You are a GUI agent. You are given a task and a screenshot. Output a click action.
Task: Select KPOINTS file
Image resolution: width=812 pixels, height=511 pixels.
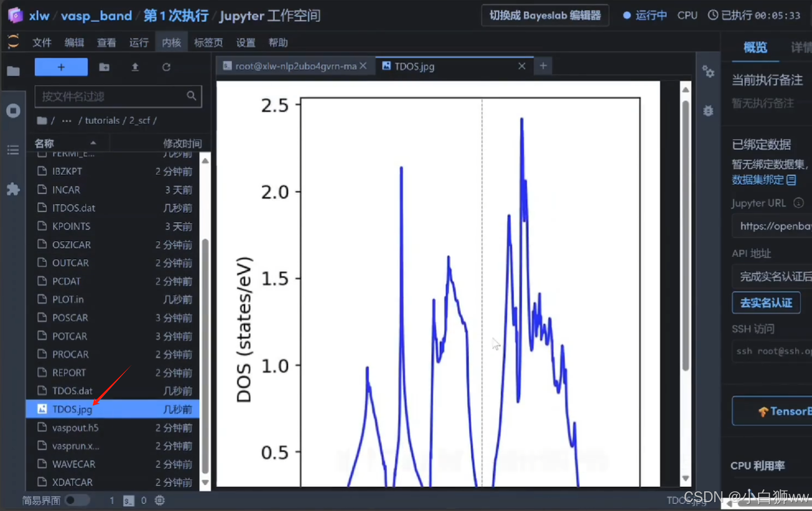[113, 226]
